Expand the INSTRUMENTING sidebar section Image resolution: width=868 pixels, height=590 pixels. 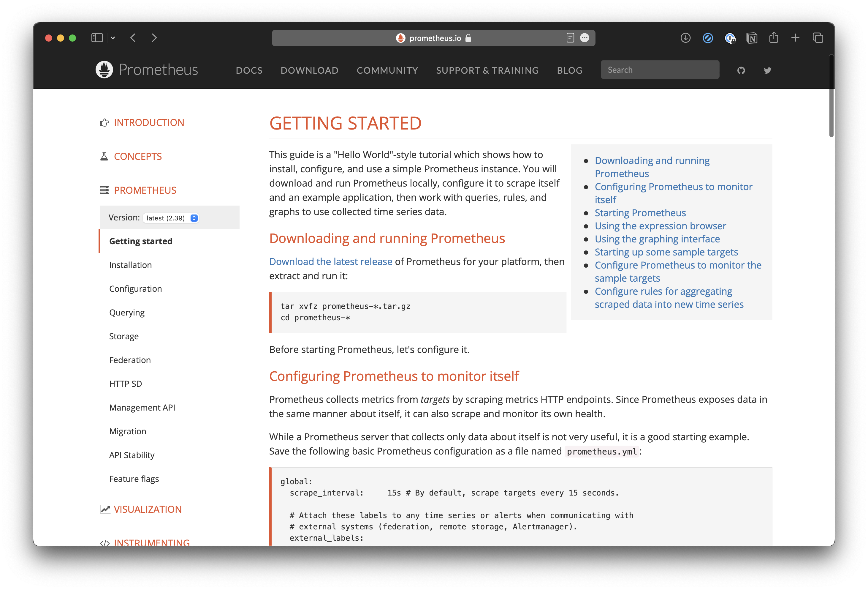[152, 542]
